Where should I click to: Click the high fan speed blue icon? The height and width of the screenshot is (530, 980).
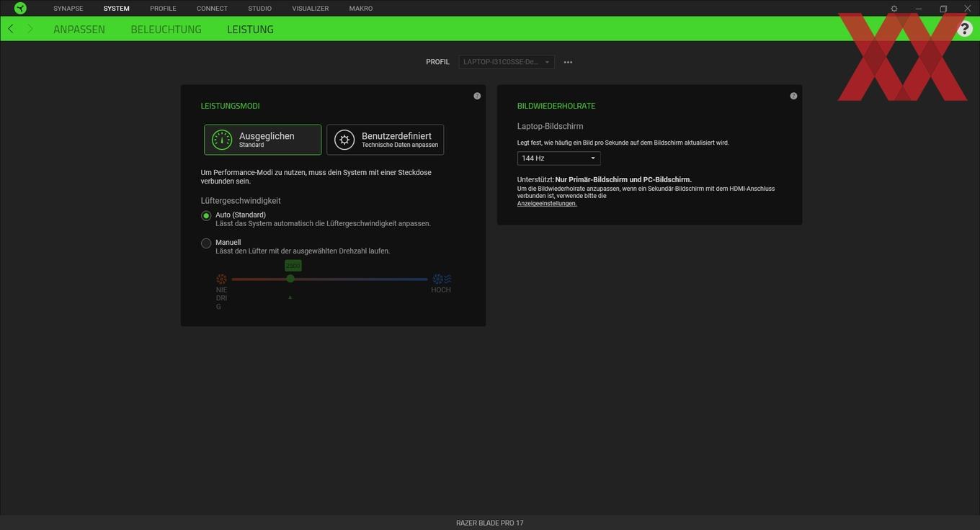[x=441, y=279]
